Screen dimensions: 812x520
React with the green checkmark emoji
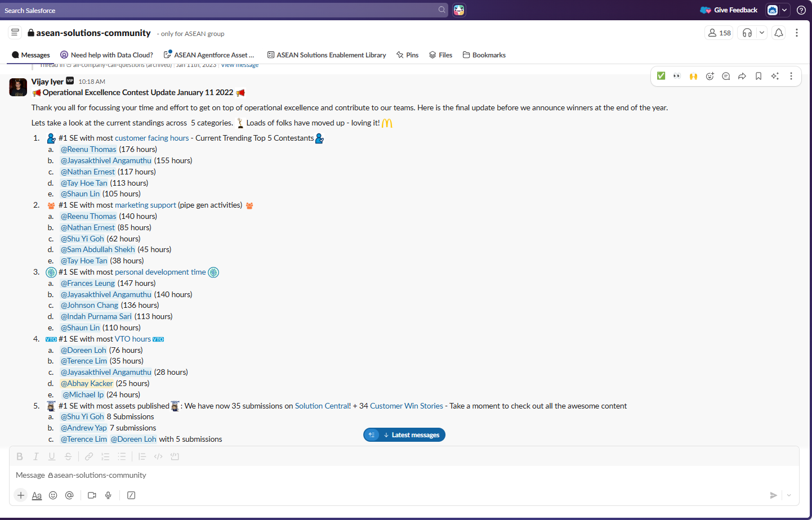tap(661, 76)
